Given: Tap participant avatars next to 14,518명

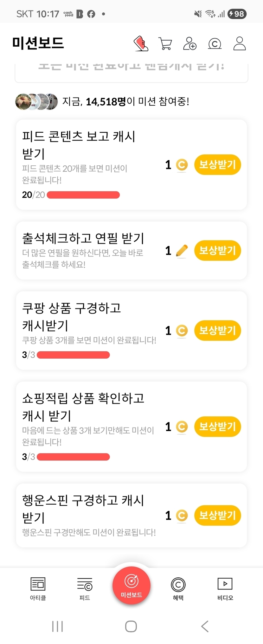Looking at the screenshot, I should (x=36, y=102).
